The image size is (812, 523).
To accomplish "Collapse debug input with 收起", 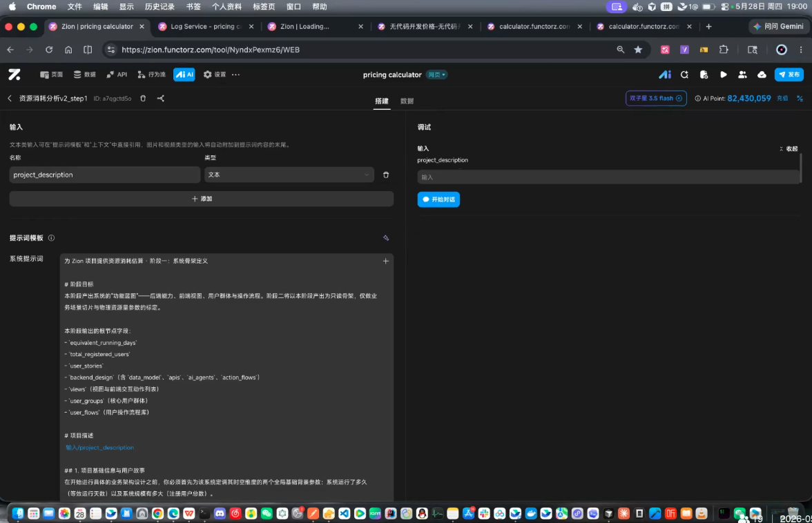I will (x=789, y=148).
